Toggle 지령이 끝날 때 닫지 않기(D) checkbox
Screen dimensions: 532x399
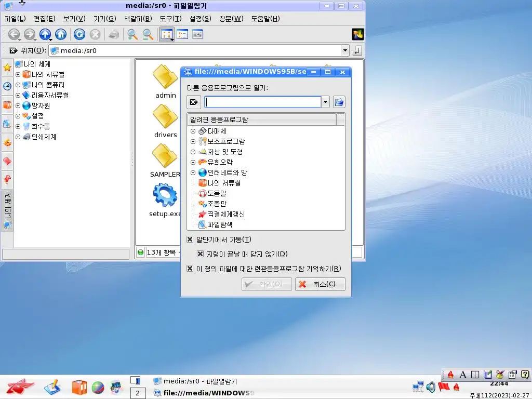click(x=200, y=254)
